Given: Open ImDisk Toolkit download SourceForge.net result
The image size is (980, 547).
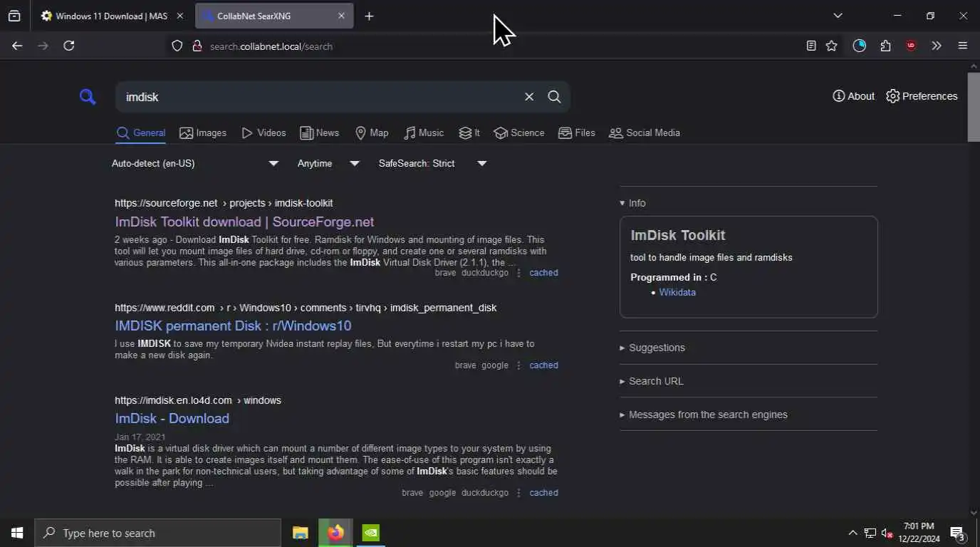Looking at the screenshot, I should pos(244,222).
